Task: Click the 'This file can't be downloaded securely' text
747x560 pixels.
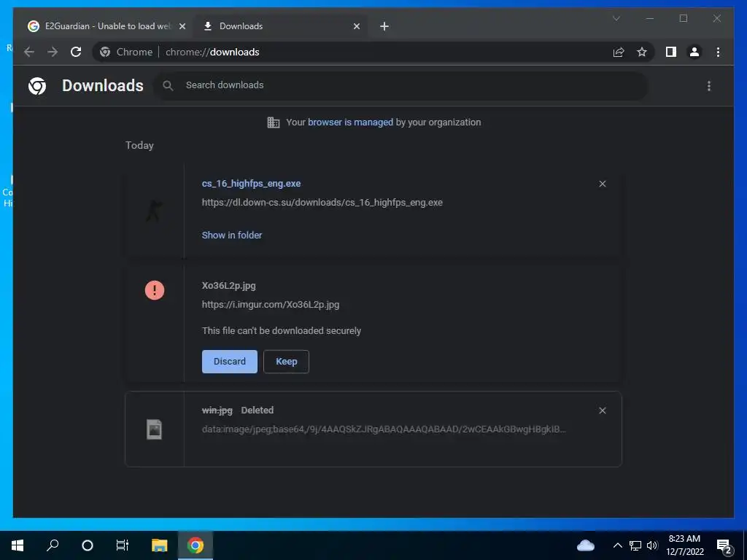Action: [x=282, y=330]
